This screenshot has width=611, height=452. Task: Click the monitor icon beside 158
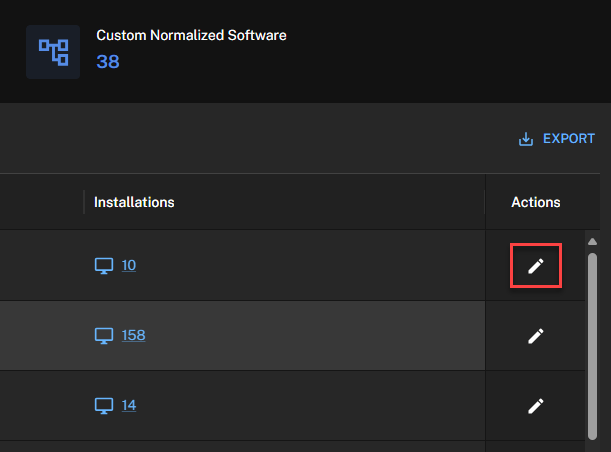point(104,336)
